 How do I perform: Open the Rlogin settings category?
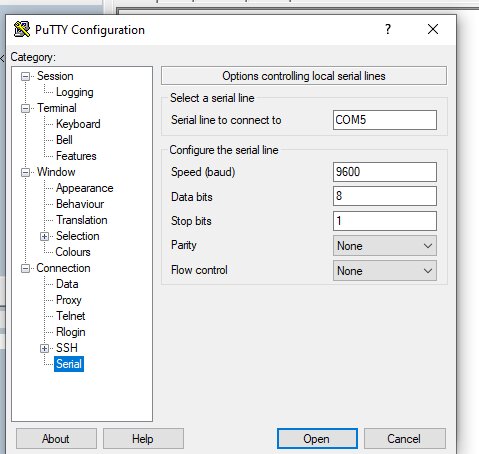70,332
